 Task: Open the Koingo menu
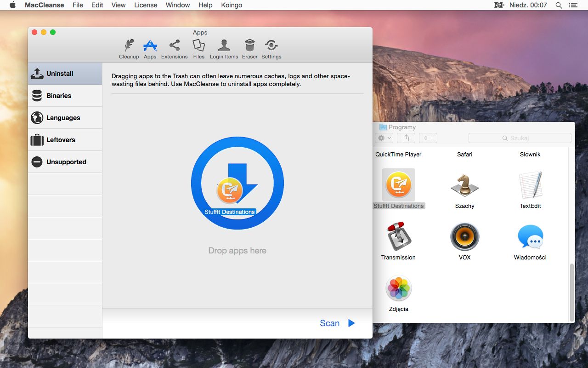(x=231, y=5)
